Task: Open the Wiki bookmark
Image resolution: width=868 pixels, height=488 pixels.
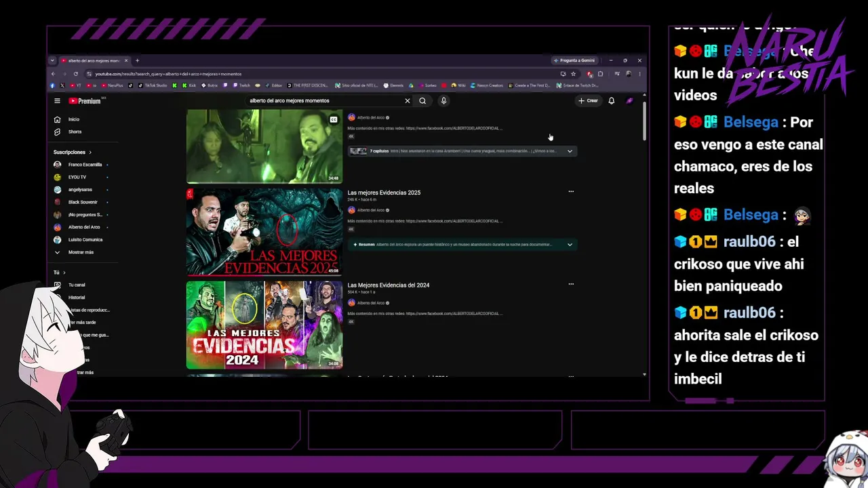Action: 458,85
